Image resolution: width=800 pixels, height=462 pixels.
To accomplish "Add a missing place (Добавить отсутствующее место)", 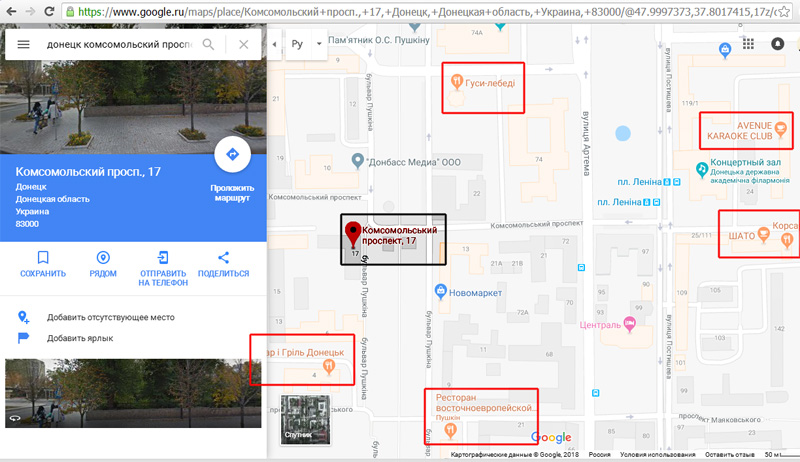I will pyautogui.click(x=111, y=317).
